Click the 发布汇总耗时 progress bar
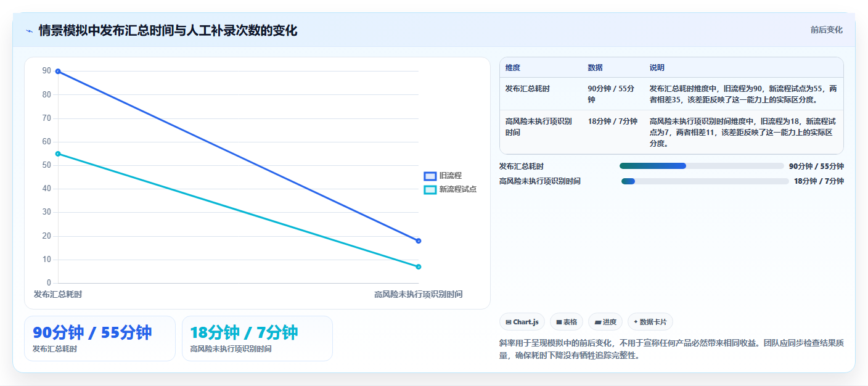Screen dimensions: 868x386 coord(702,166)
